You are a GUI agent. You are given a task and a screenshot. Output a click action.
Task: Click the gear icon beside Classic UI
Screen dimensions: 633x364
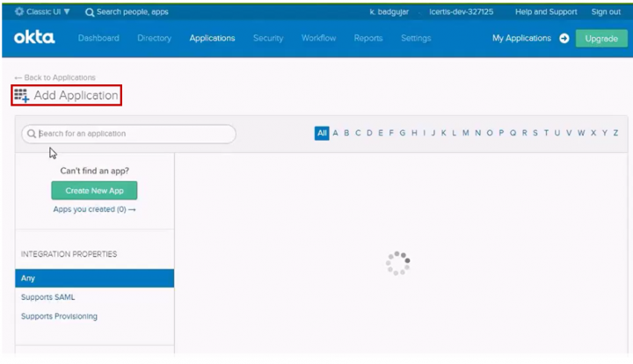click(x=19, y=12)
